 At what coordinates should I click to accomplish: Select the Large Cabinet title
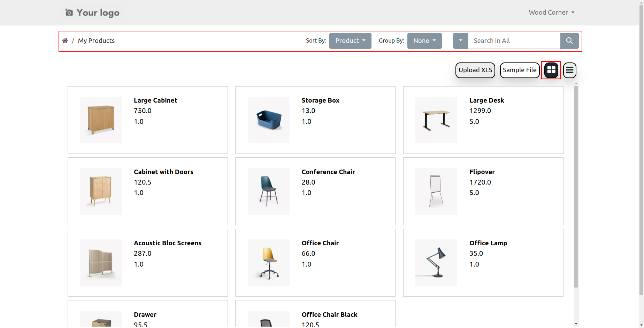point(155,100)
